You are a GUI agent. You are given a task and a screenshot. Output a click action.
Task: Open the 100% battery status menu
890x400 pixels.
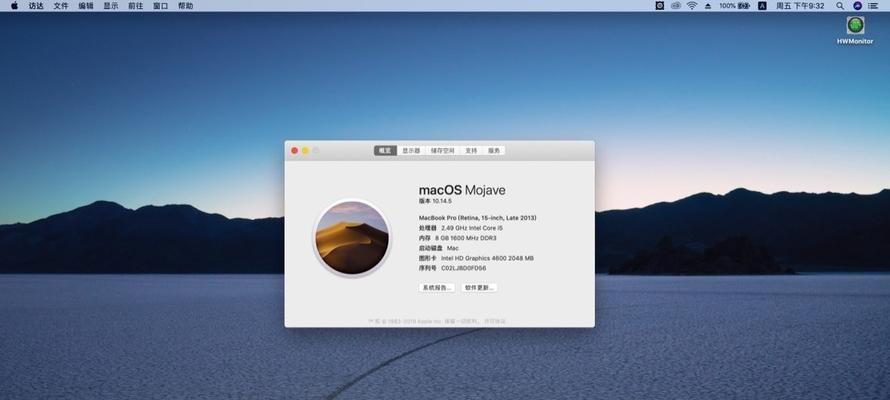point(734,6)
